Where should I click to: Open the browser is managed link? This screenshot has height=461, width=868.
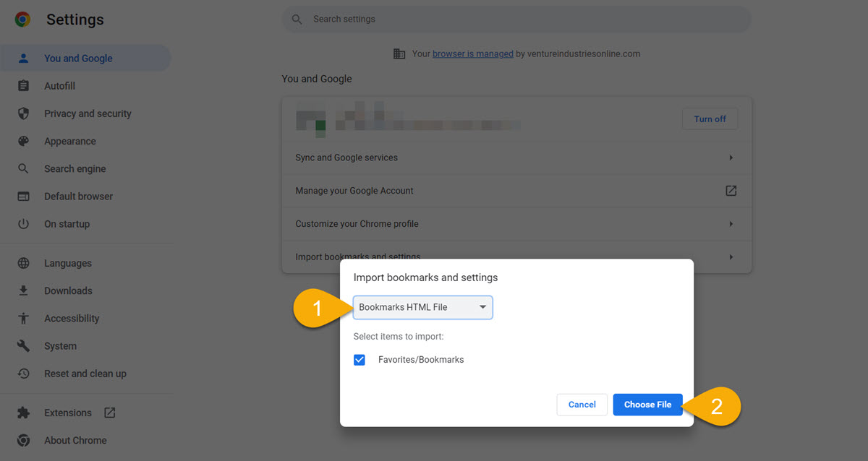(x=473, y=53)
